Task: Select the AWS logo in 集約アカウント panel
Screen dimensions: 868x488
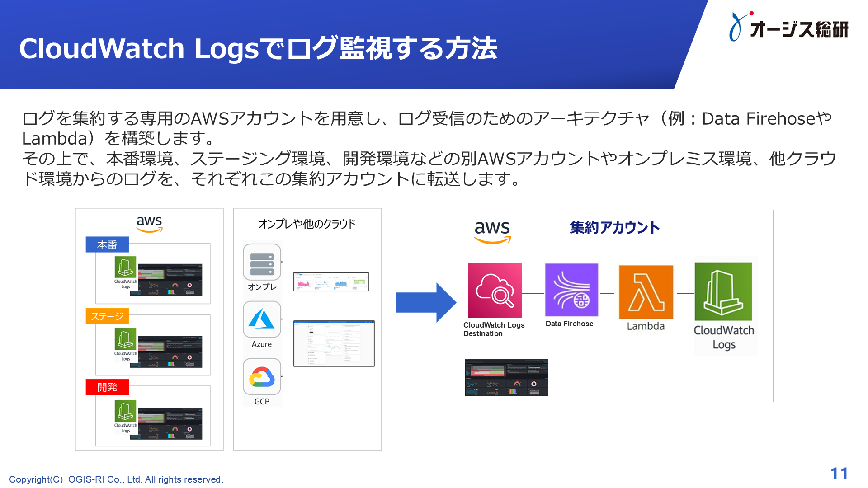Action: click(x=492, y=231)
